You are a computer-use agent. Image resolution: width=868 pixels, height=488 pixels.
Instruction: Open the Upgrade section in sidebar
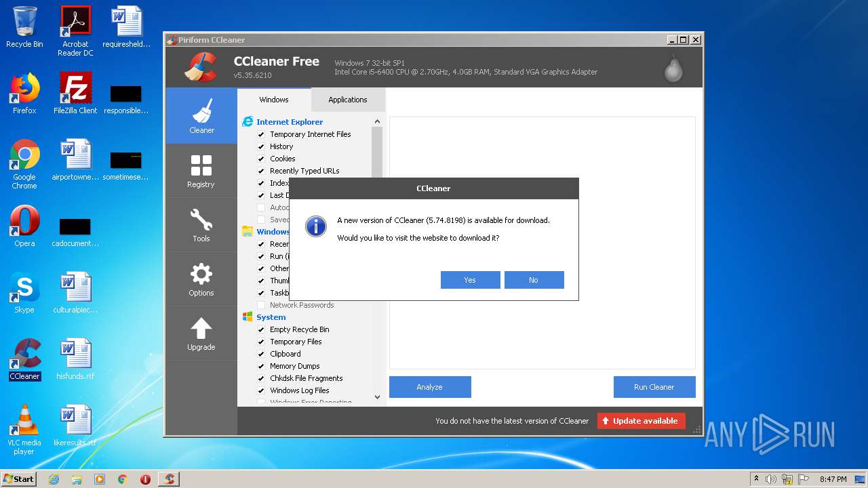click(201, 333)
